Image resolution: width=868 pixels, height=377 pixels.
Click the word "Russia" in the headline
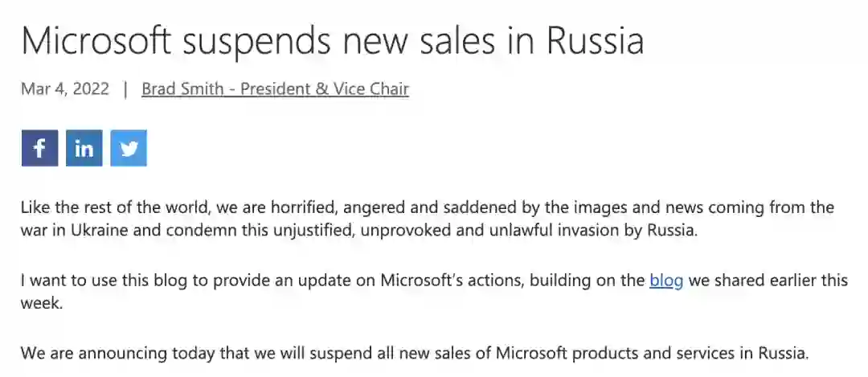click(x=594, y=40)
